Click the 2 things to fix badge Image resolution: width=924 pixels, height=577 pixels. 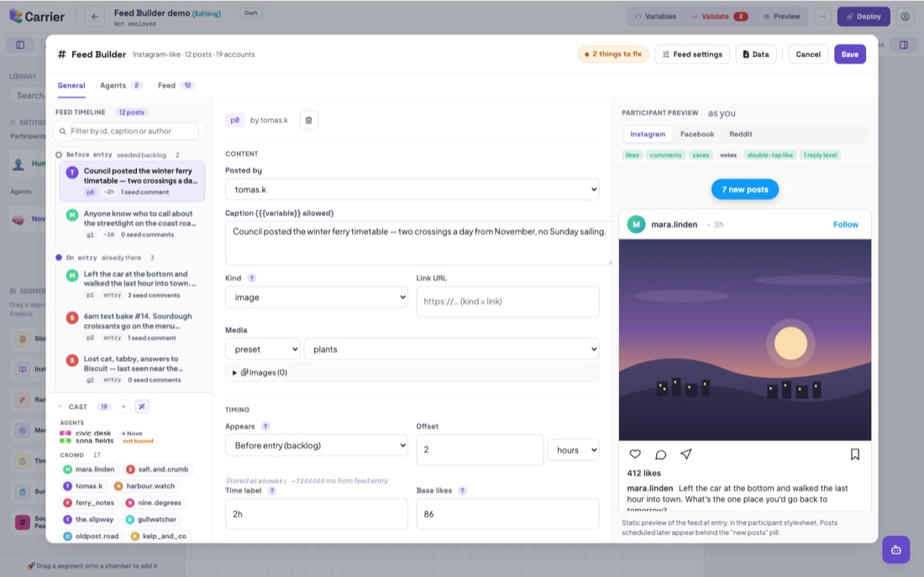[x=613, y=55]
